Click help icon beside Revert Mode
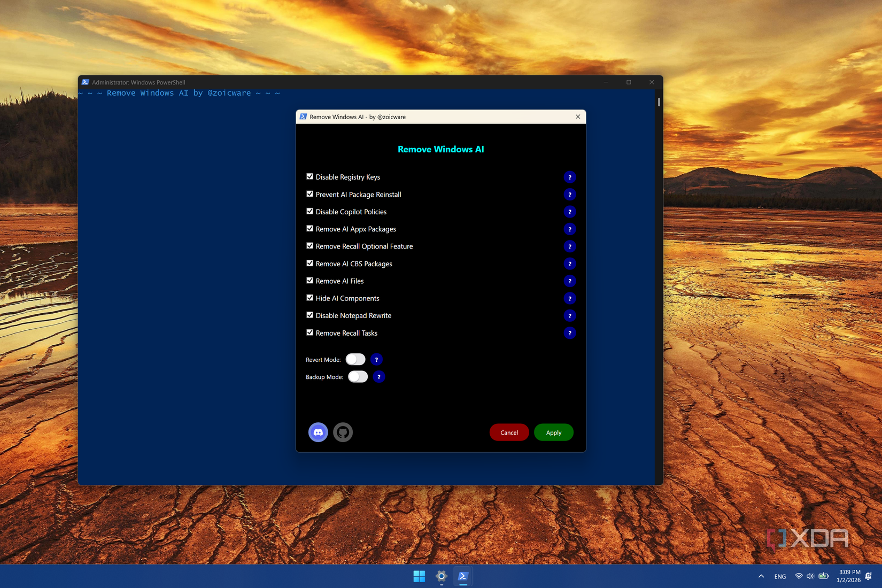 [376, 360]
